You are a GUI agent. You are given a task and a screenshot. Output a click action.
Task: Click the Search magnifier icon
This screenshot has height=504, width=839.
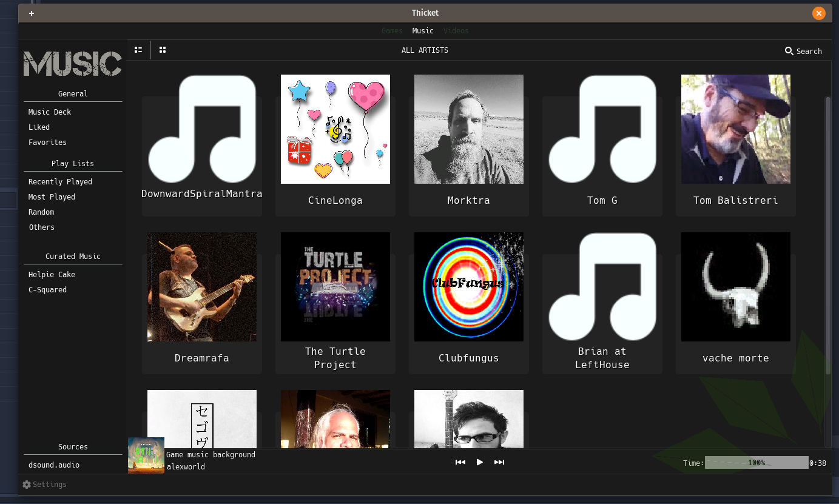(x=789, y=51)
